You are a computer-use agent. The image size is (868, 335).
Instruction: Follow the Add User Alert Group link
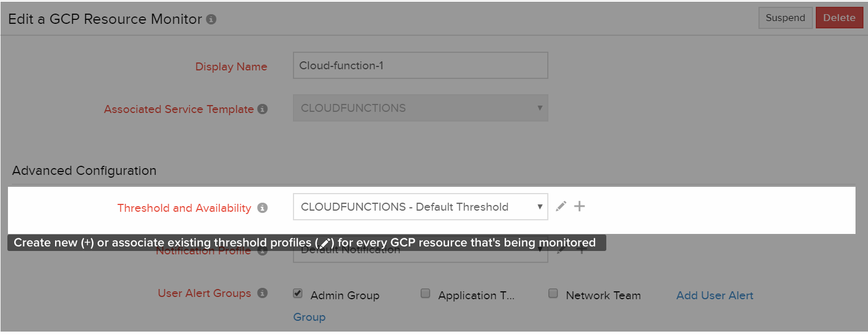click(715, 295)
